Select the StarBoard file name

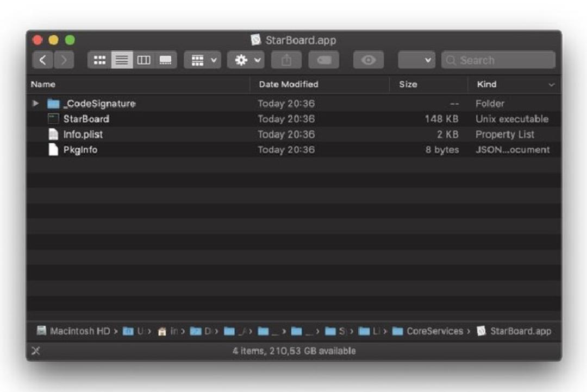click(86, 119)
